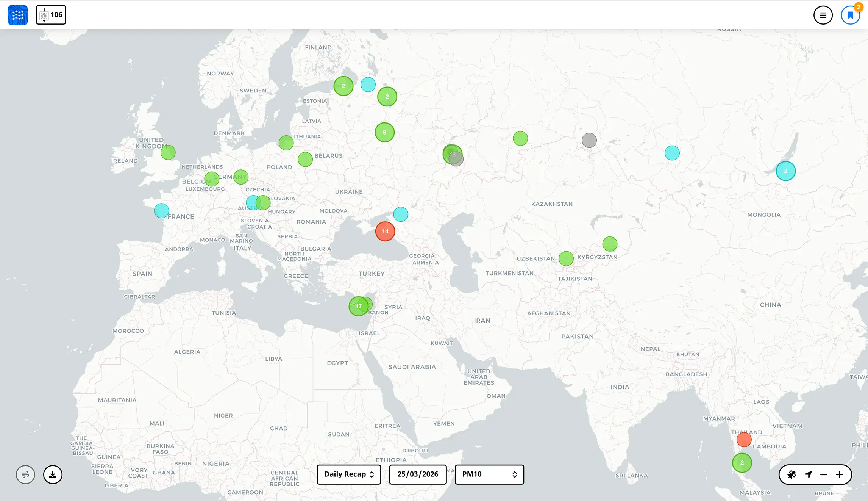The image size is (868, 501).
Task: Zoom out with the minus icon
Action: [x=824, y=474]
